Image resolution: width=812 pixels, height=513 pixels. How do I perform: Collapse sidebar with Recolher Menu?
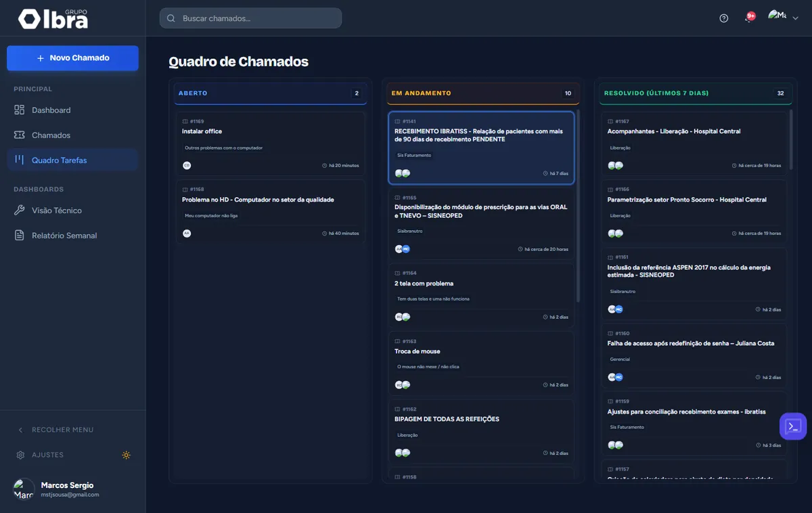click(55, 430)
